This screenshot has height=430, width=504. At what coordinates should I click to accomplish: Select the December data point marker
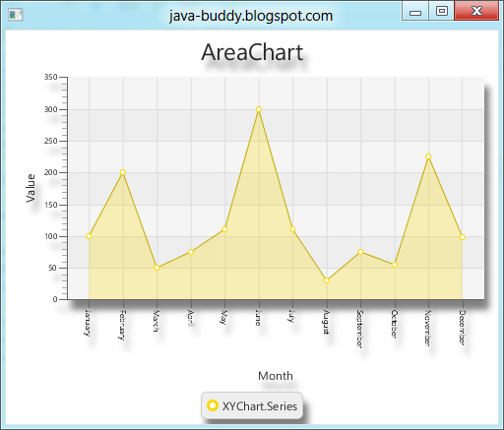click(463, 237)
